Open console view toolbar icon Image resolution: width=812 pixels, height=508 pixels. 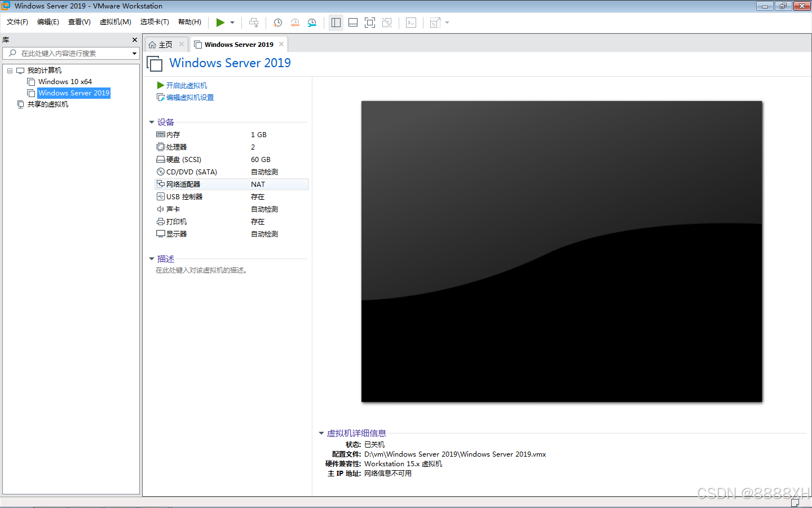coord(411,23)
